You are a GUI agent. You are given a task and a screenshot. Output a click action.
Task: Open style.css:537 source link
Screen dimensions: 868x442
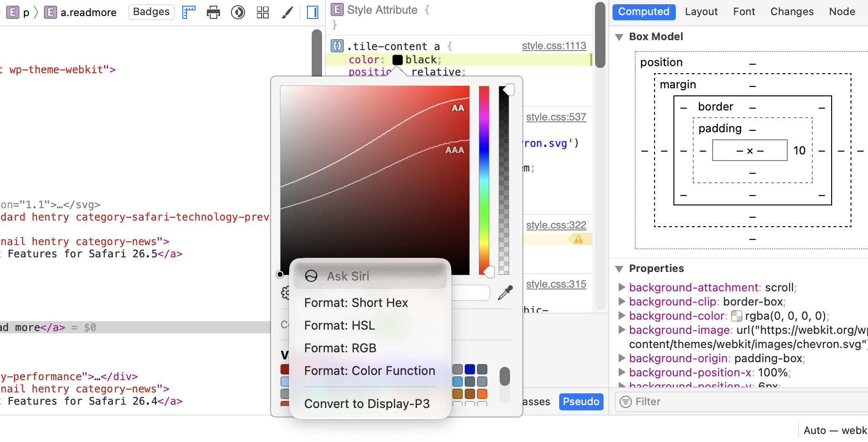pos(556,117)
